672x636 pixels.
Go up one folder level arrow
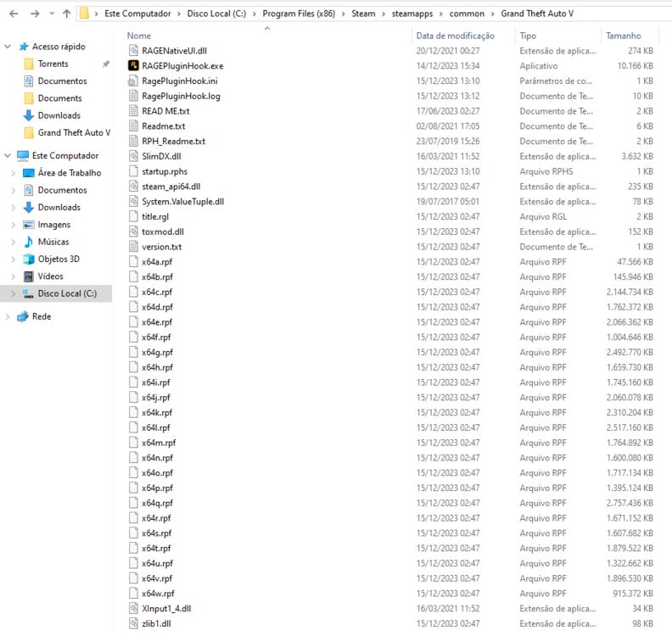tap(66, 14)
